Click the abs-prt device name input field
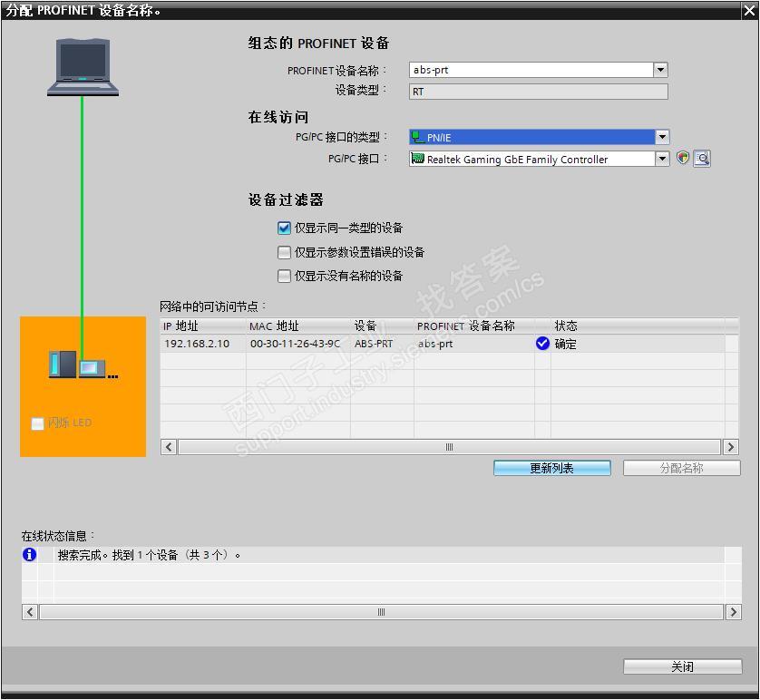 coord(531,70)
